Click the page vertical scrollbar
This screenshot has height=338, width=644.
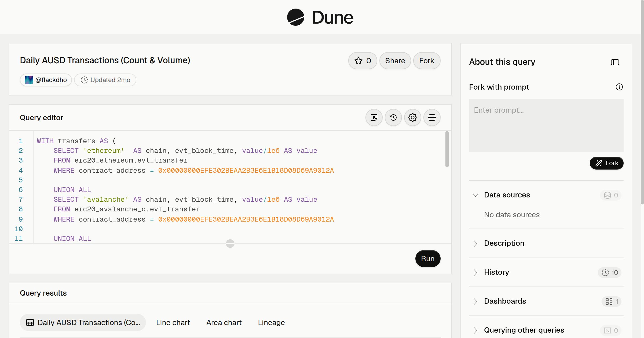pos(642,102)
